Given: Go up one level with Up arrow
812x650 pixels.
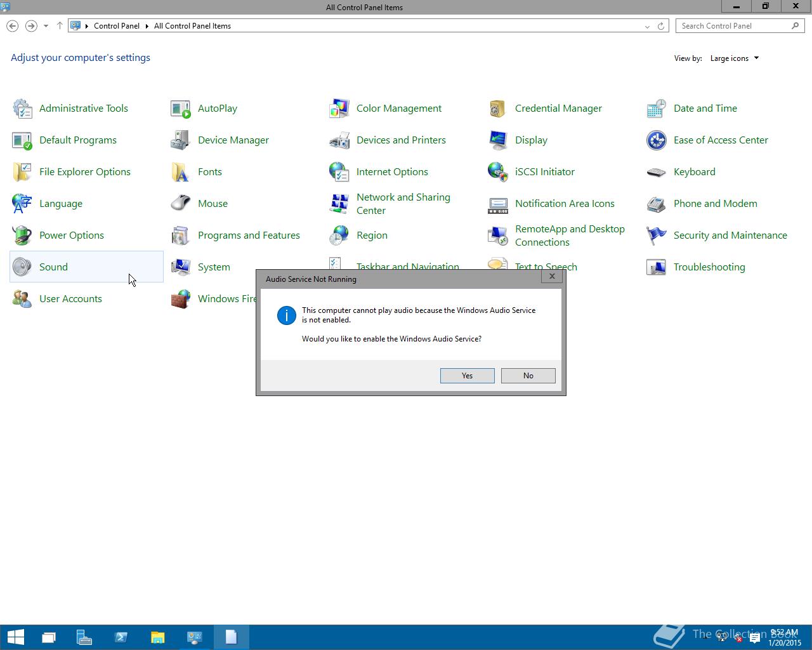Looking at the screenshot, I should [60, 26].
